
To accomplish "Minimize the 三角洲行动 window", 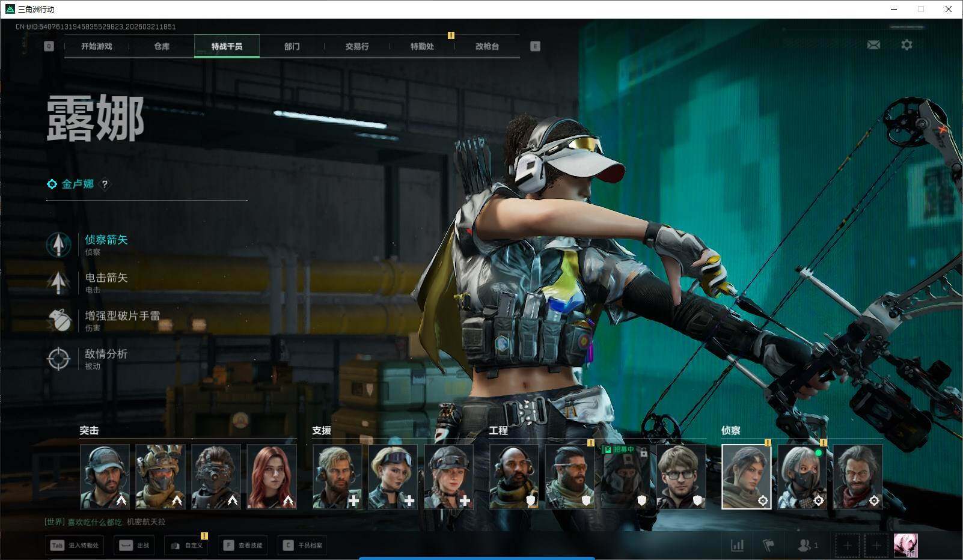I will [893, 9].
